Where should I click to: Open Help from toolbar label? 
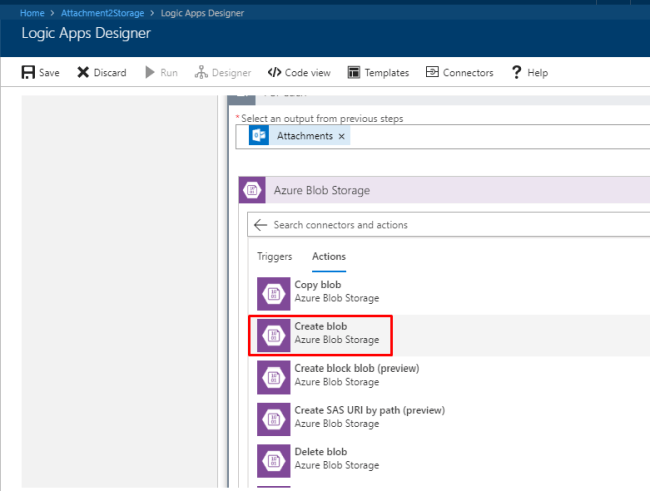[538, 73]
